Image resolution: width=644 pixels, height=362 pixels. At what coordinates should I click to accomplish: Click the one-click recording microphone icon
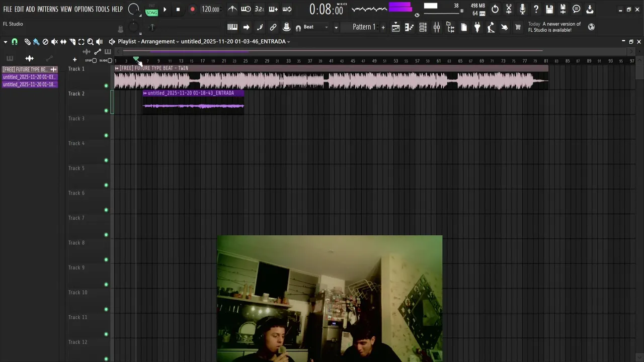(522, 9)
